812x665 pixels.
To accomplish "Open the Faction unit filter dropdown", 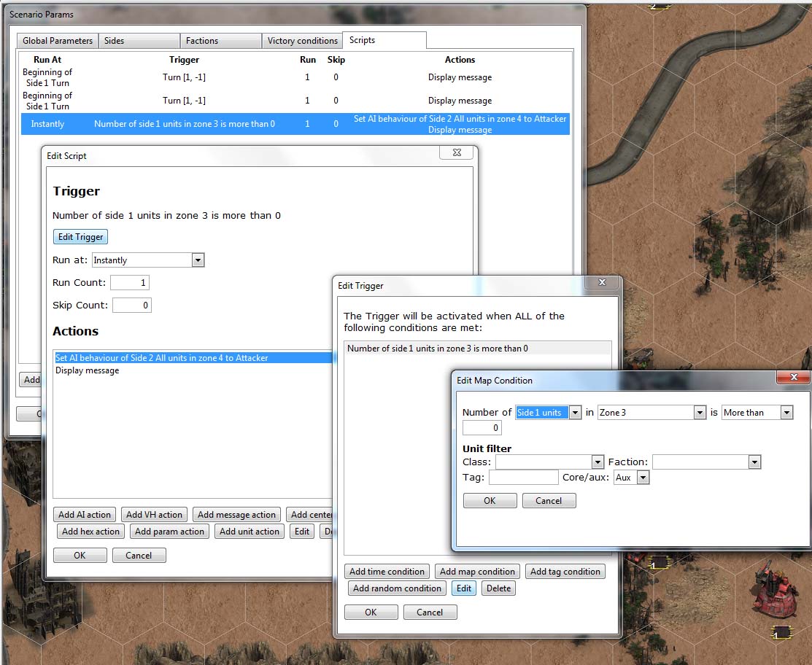I will click(754, 462).
